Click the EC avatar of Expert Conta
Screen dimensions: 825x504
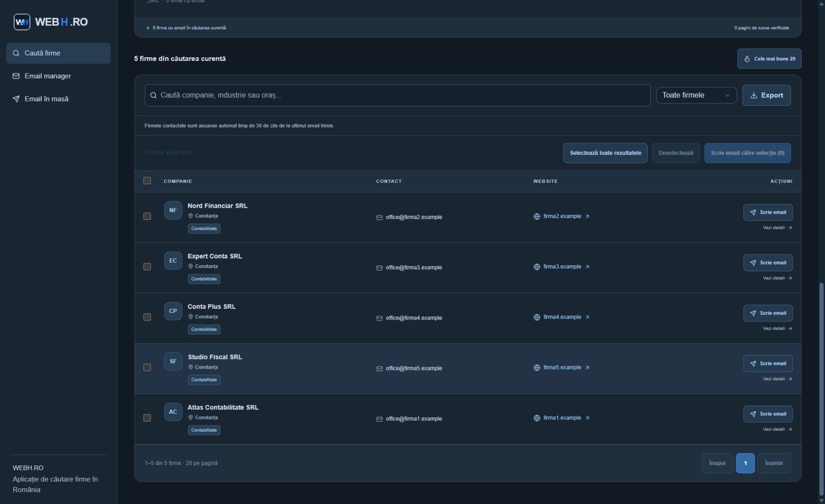click(173, 261)
